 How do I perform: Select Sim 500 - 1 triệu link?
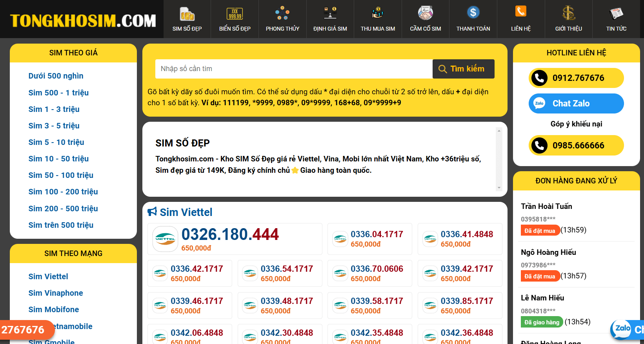click(58, 93)
